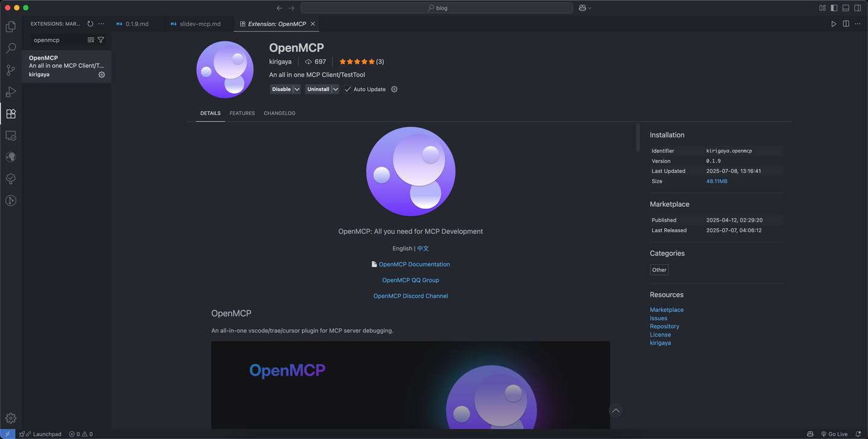The image size is (868, 439).
Task: Open the License resource link
Action: tap(660, 335)
